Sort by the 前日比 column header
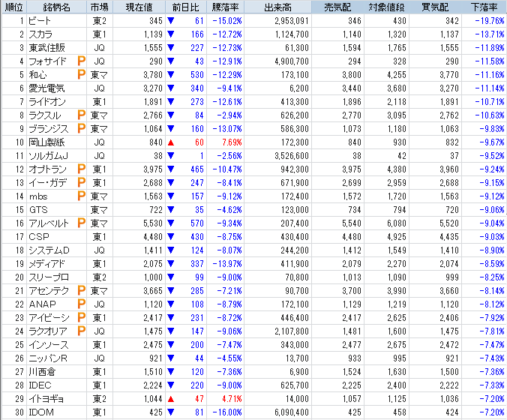The width and height of the screenshot is (507, 420). point(185,7)
